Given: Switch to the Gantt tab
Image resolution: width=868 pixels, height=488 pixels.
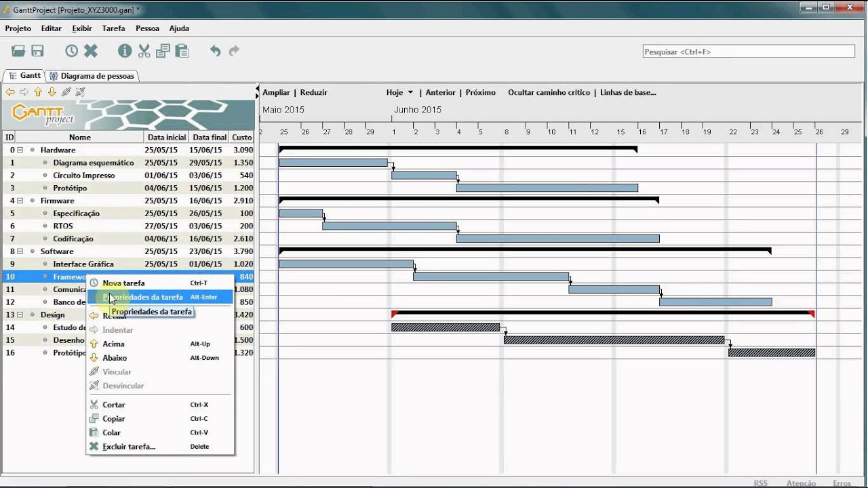Looking at the screenshot, I should pyautogui.click(x=24, y=76).
